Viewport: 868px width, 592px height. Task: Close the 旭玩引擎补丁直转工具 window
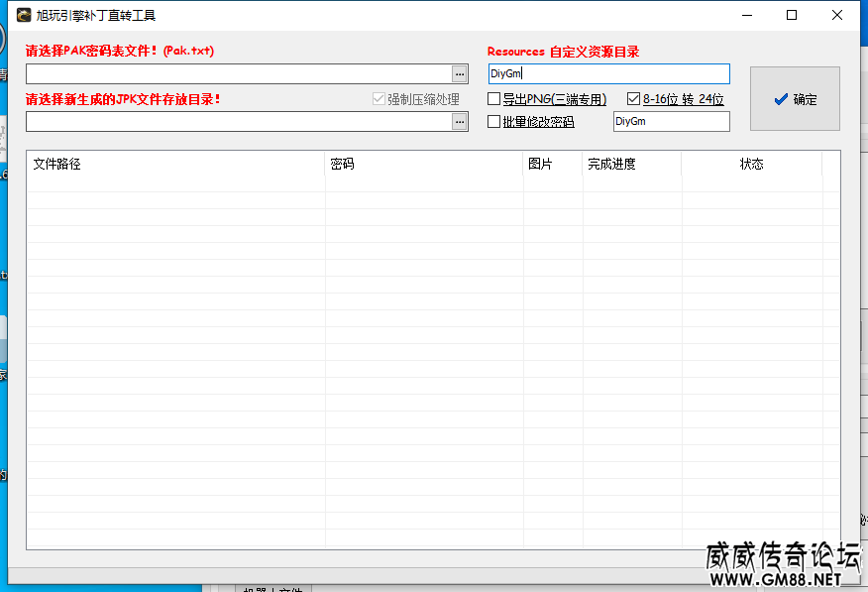(x=837, y=15)
